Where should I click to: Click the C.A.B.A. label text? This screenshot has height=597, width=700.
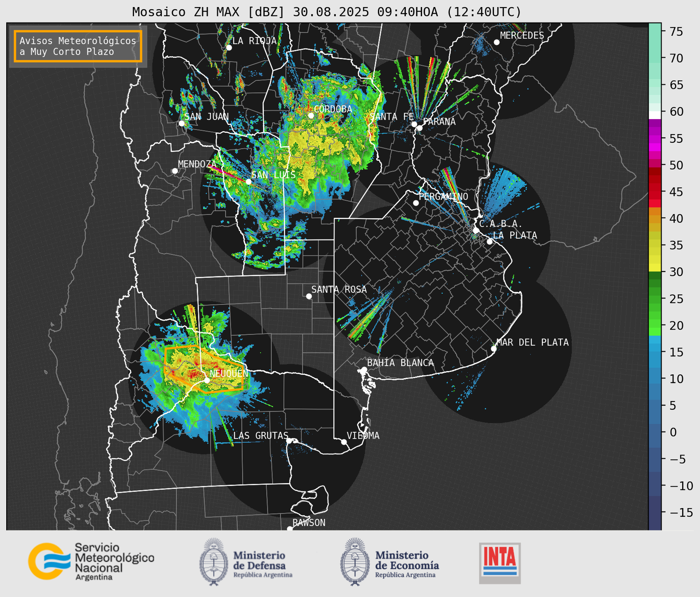click(x=501, y=224)
